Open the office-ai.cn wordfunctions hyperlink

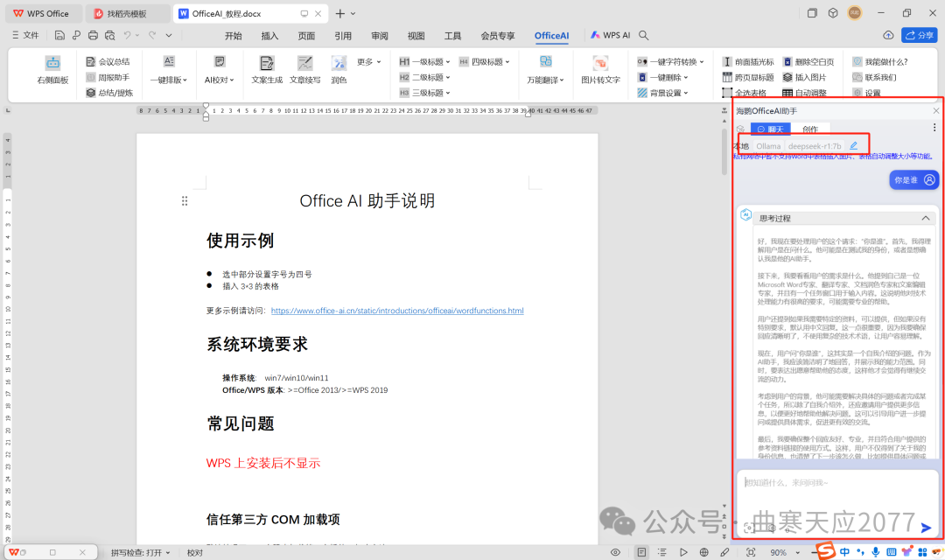pyautogui.click(x=397, y=311)
